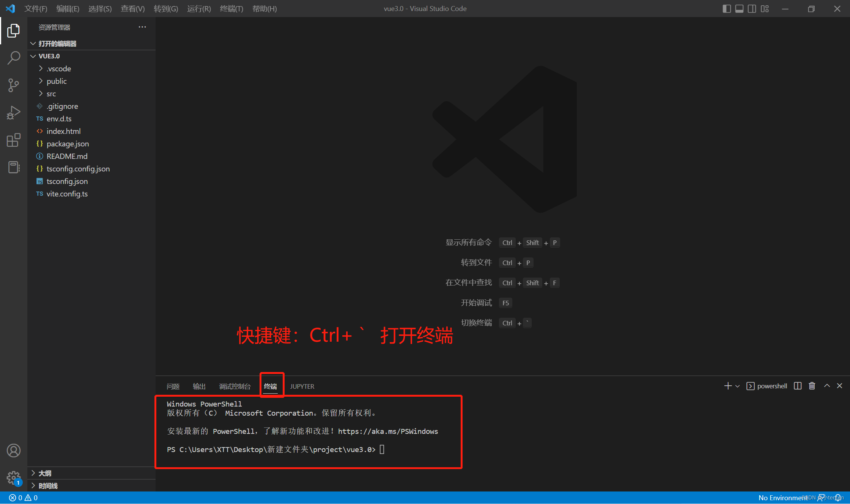Open README.md file
This screenshot has width=850, height=504.
tap(91, 156)
